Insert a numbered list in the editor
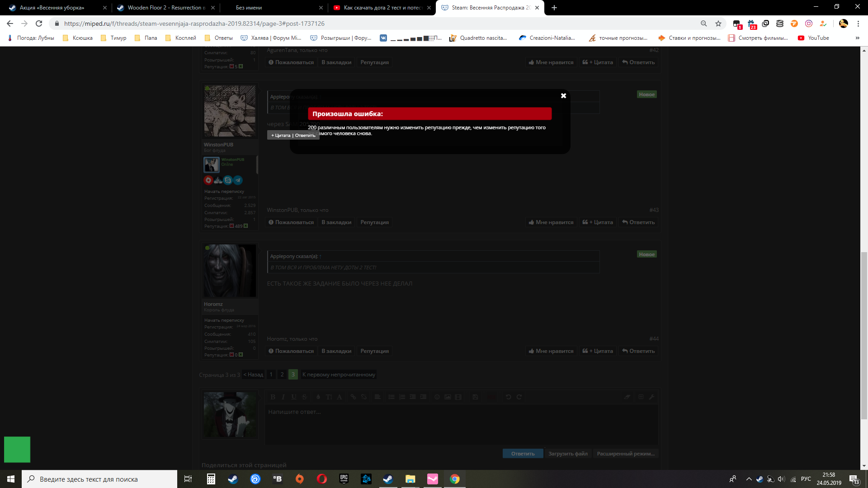Viewport: 868px width, 488px height. pyautogui.click(x=402, y=397)
